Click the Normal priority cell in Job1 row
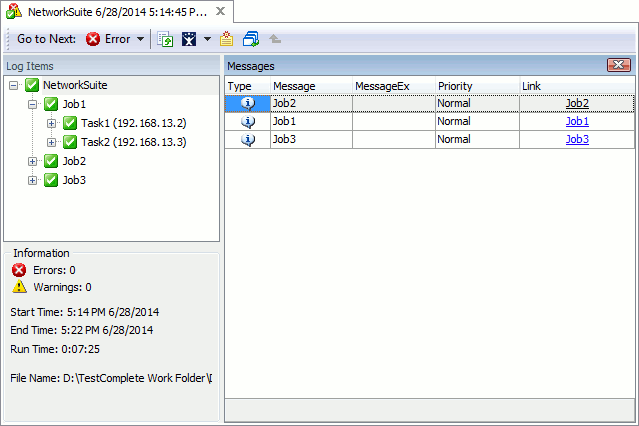This screenshot has width=639, height=426. [x=477, y=121]
